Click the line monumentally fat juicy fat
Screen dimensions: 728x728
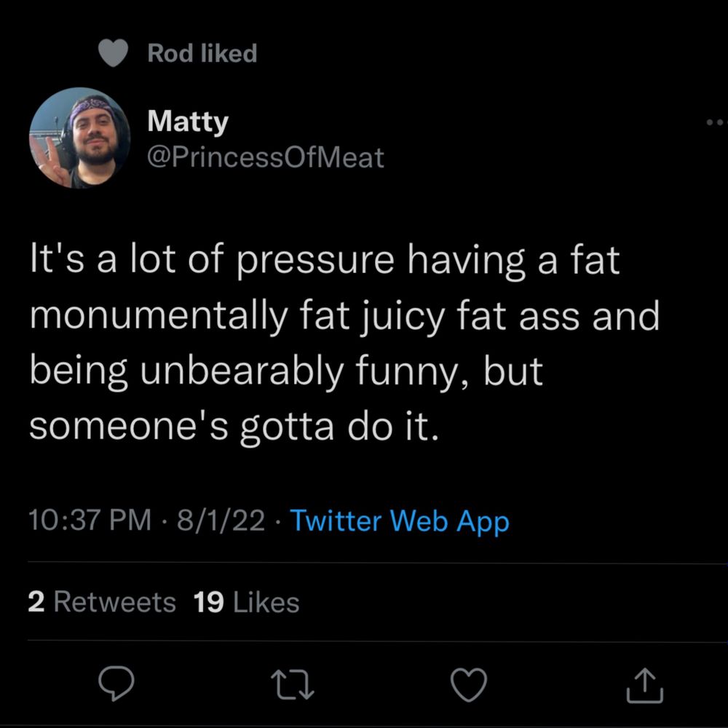(344, 317)
